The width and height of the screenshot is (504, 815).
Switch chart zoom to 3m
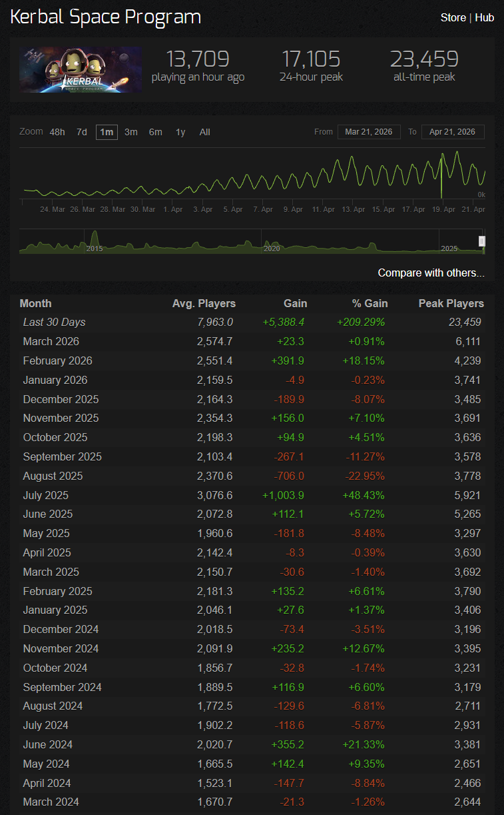point(131,132)
